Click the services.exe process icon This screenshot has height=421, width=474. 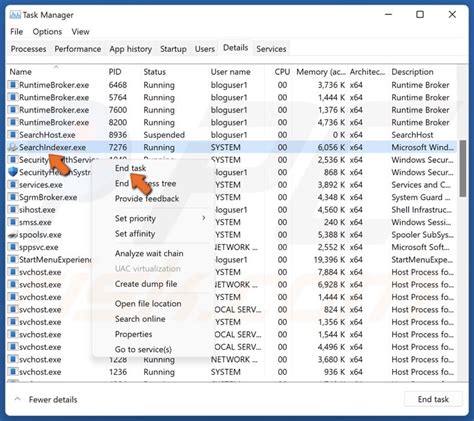pos(13,185)
